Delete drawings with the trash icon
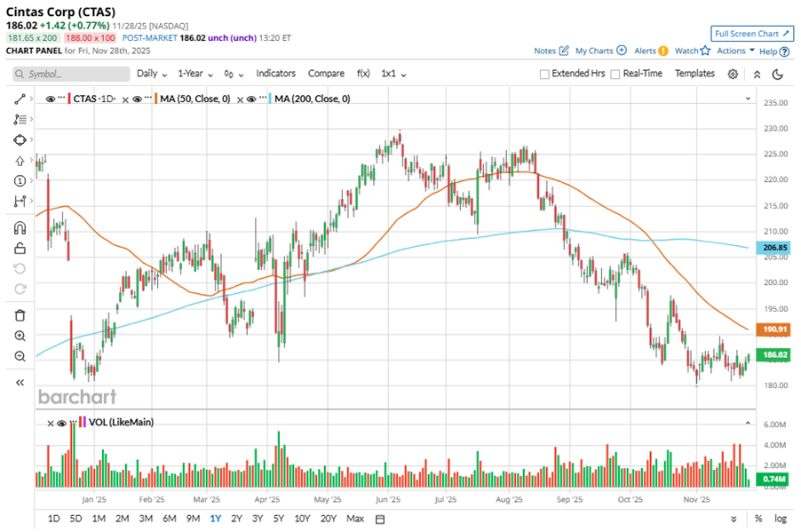Viewport: 801px width, 532px height. [x=20, y=315]
